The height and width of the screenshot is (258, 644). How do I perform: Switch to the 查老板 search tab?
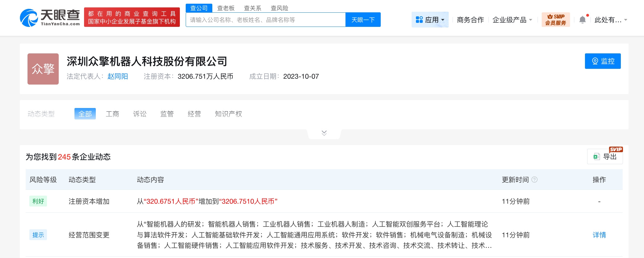(x=226, y=8)
